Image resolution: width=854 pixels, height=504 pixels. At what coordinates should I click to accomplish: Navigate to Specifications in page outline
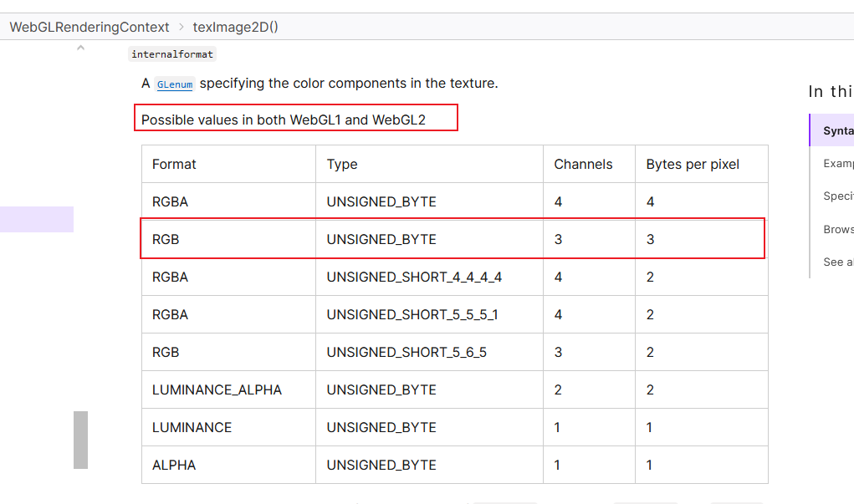(x=838, y=196)
